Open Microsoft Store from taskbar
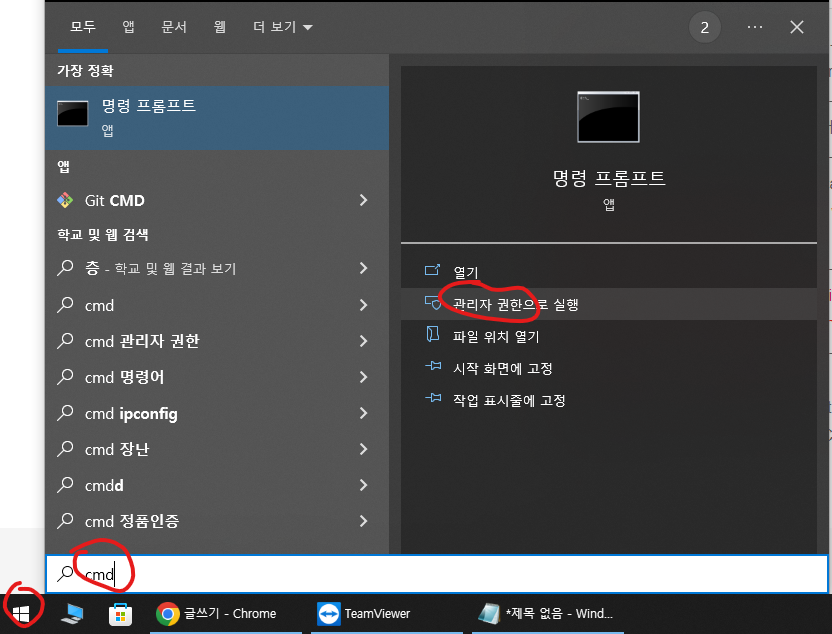The height and width of the screenshot is (634, 832). pyautogui.click(x=120, y=614)
